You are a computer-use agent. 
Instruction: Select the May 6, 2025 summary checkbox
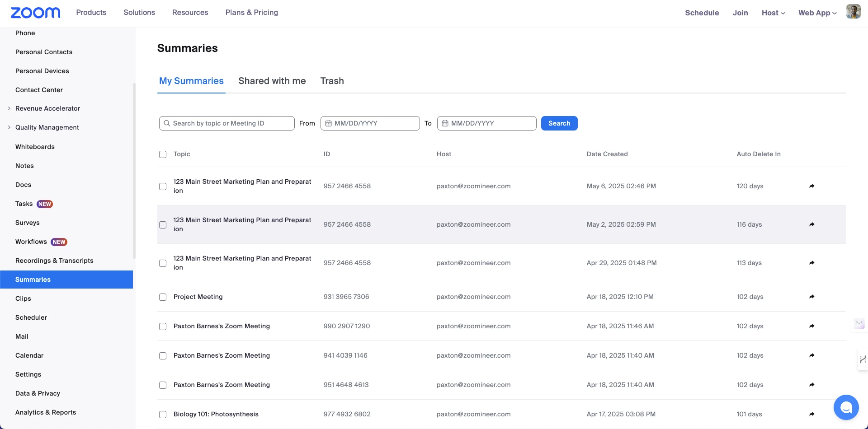click(x=163, y=187)
